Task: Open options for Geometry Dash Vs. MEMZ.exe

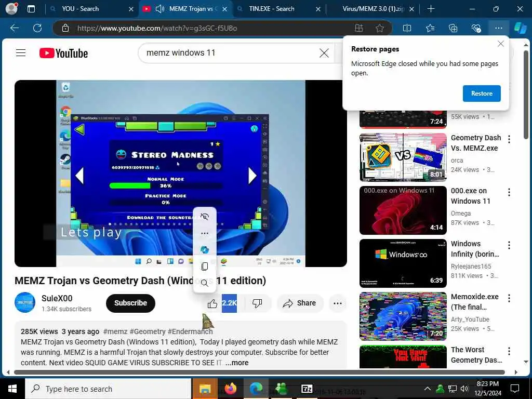Action: 509,139
